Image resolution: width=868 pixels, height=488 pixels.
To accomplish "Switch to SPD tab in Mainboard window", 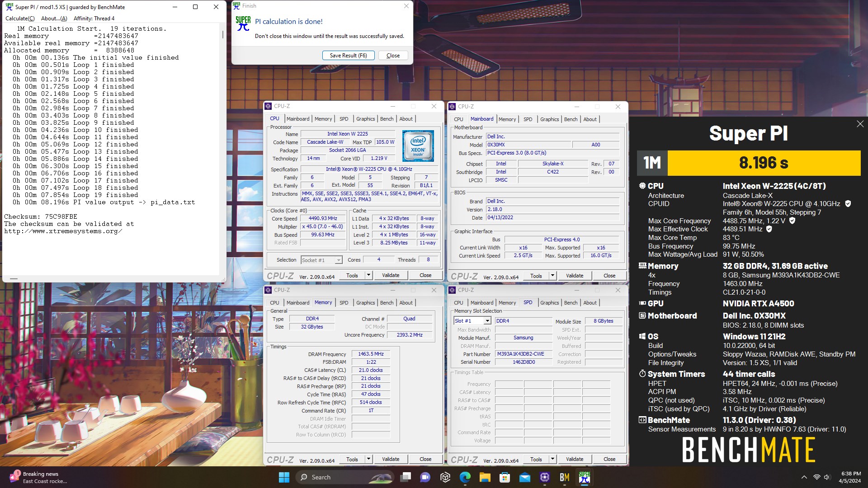I will pos(528,119).
